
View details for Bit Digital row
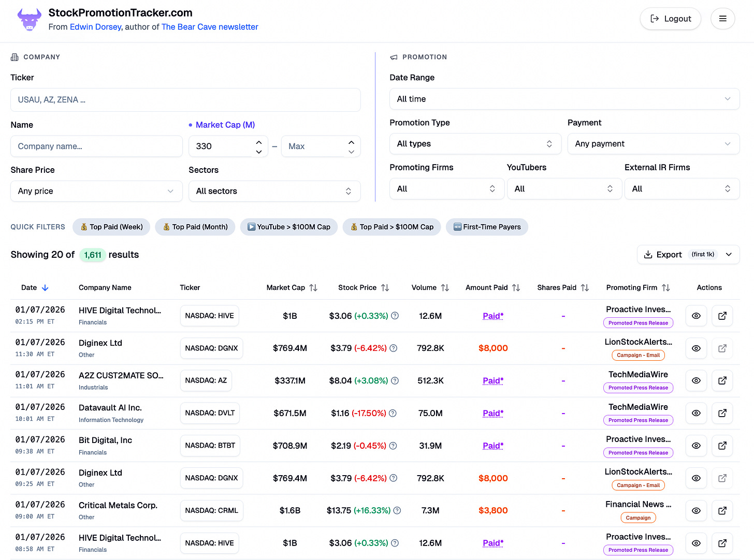click(696, 446)
